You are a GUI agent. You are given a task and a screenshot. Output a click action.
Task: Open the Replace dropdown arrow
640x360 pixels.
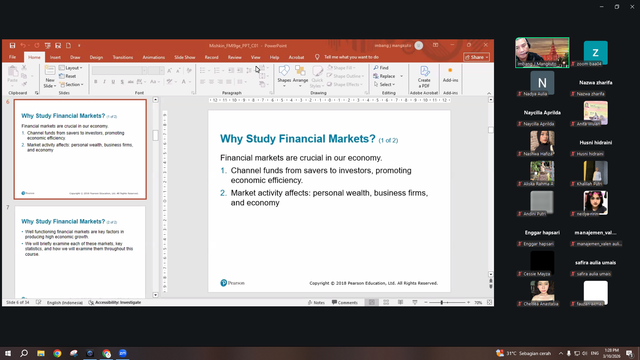click(402, 76)
